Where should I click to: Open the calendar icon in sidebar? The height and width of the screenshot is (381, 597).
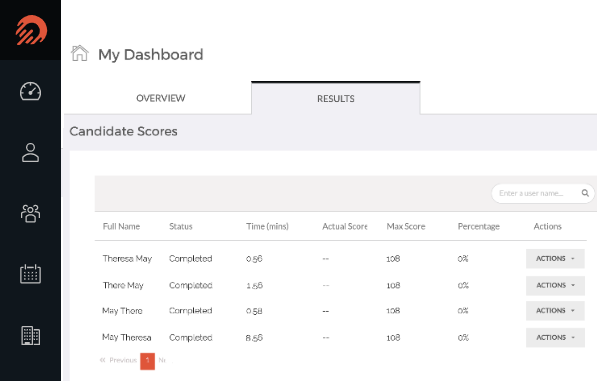(x=30, y=274)
